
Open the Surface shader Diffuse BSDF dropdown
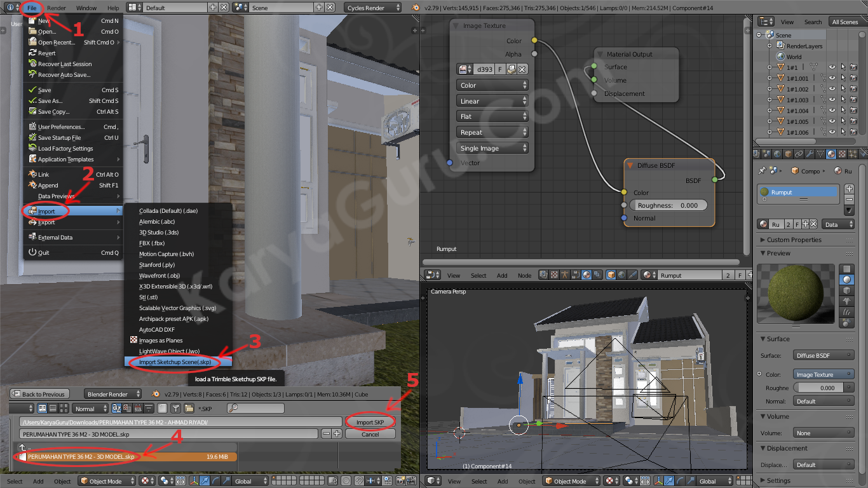click(x=823, y=355)
